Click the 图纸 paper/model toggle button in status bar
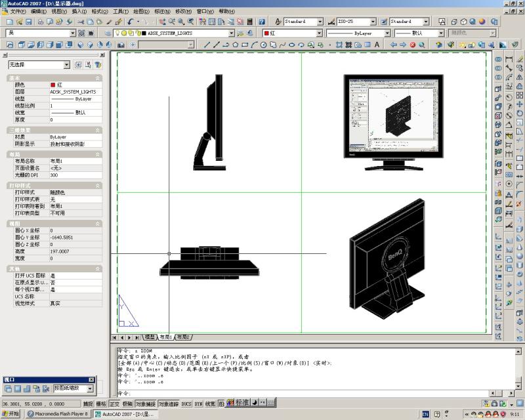This screenshot has height=420, width=525. tap(221, 404)
